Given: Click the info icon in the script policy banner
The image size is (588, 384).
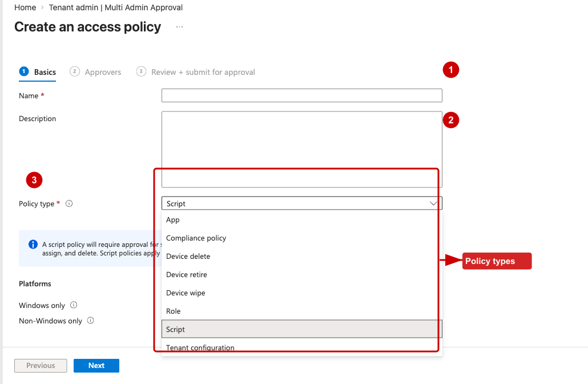Looking at the screenshot, I should pyautogui.click(x=33, y=244).
